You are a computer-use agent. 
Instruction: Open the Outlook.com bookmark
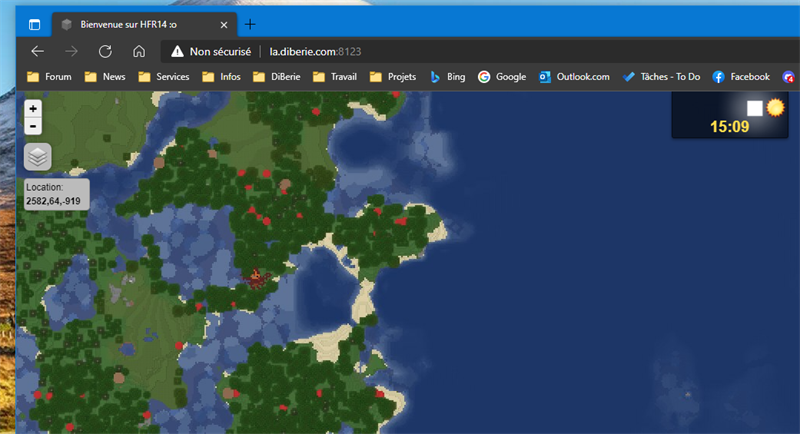pos(574,77)
